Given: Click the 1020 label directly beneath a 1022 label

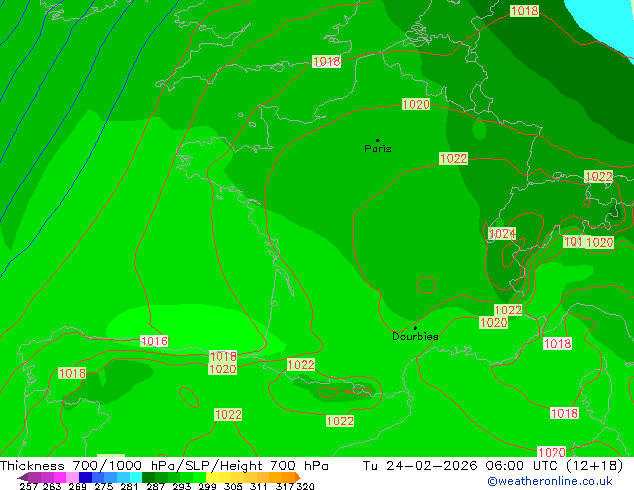Looking at the screenshot, I should click(493, 323).
